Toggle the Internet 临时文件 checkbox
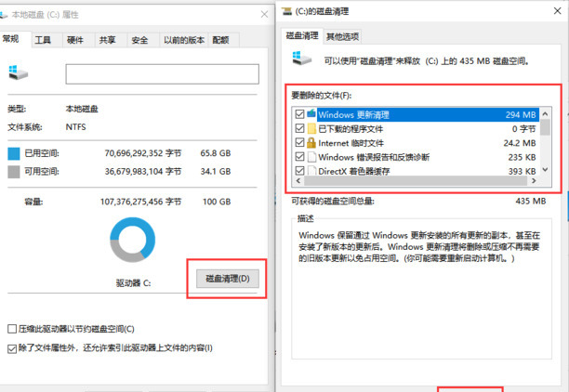569x392 pixels. pyautogui.click(x=298, y=143)
